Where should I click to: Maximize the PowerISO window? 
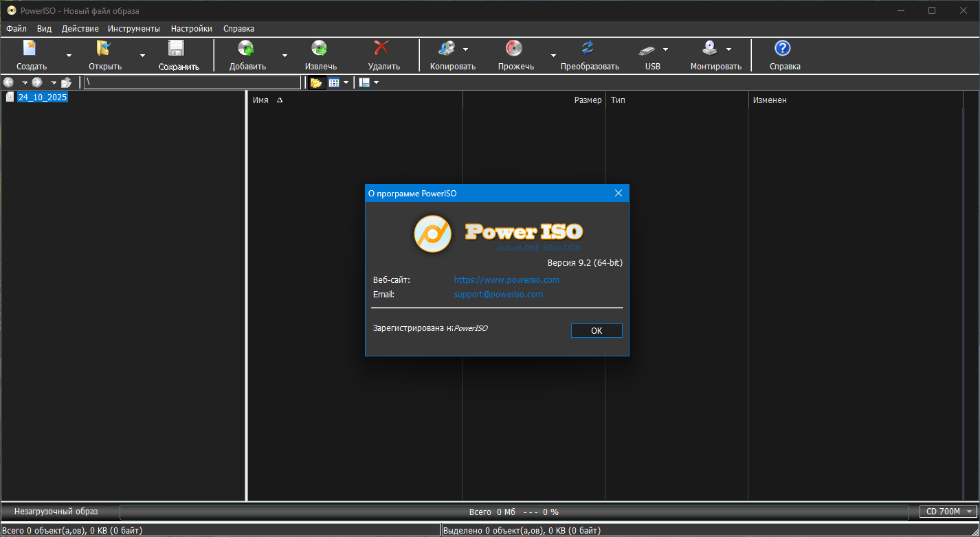(932, 10)
